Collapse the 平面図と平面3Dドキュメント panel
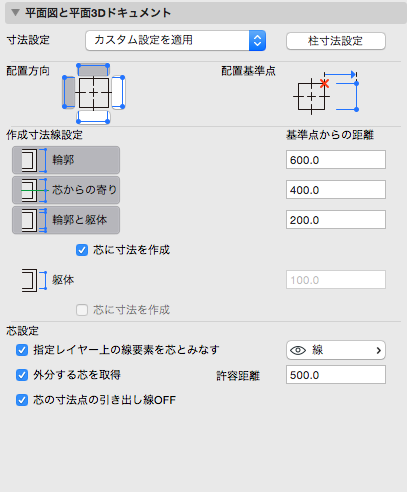The image size is (407, 492). pos(15,13)
